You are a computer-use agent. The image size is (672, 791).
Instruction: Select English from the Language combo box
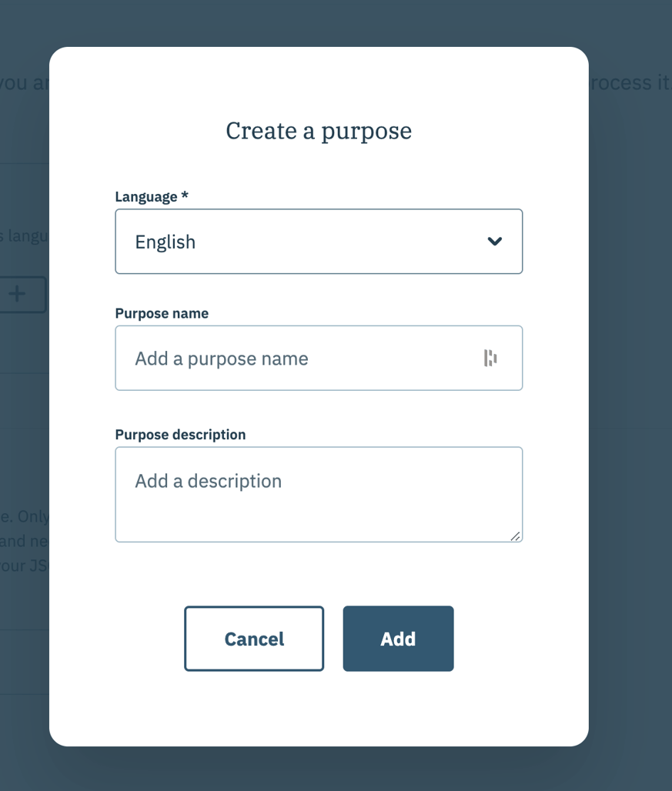pyautogui.click(x=319, y=241)
